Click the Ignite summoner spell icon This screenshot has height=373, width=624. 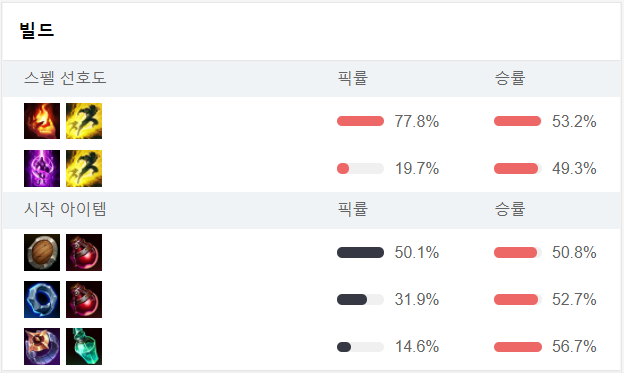[42, 121]
